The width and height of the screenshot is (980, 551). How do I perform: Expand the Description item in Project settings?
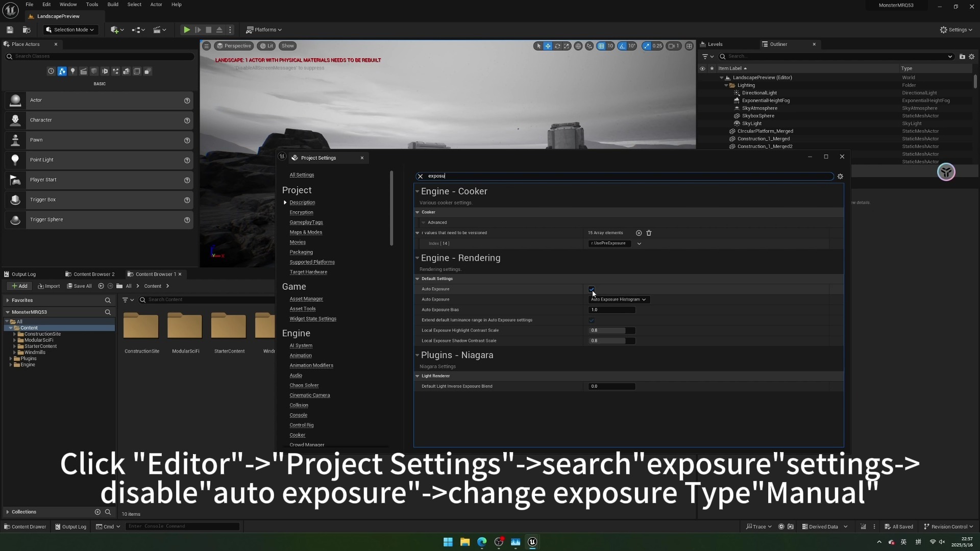285,203
